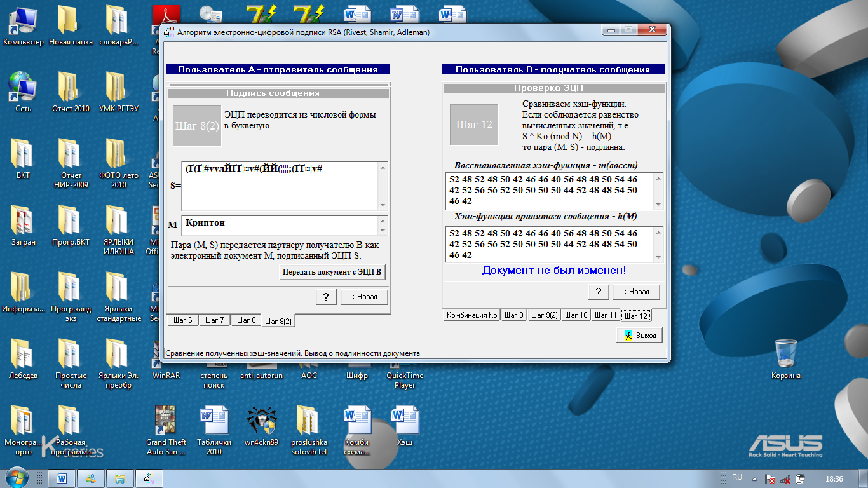868x488 pixels.
Task: Select the ФОТО лето 2010 folder
Action: click(119, 163)
